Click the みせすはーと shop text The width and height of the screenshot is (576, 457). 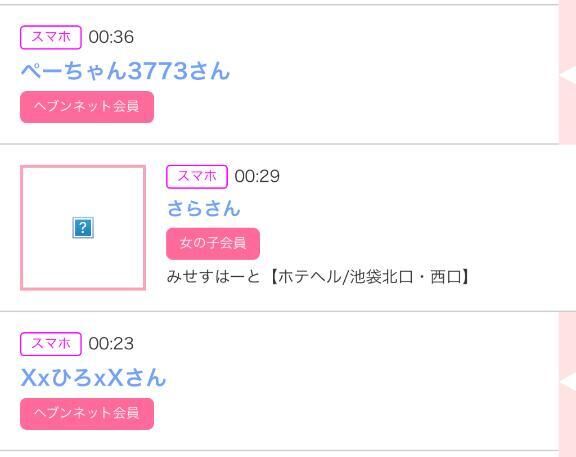pos(213,277)
